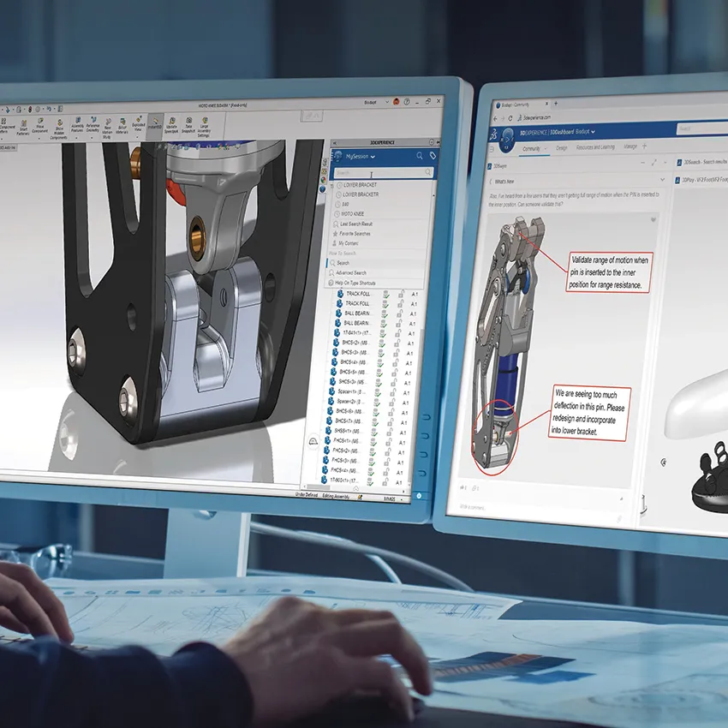Open the Resources and Learning tab
The height and width of the screenshot is (728, 728).
pyautogui.click(x=595, y=146)
